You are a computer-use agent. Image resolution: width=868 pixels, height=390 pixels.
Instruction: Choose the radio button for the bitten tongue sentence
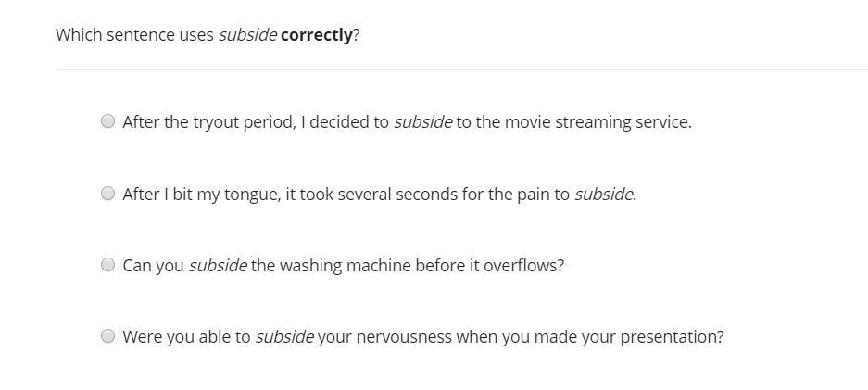coord(108,194)
